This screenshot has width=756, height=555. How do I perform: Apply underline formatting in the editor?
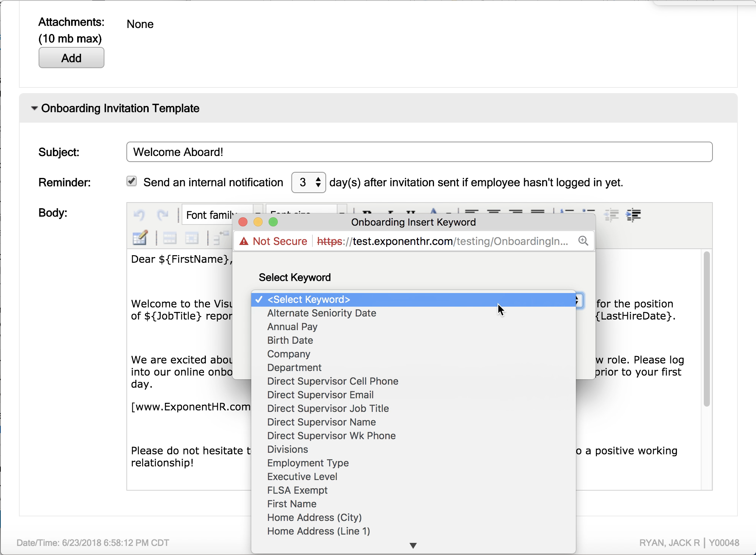411,212
